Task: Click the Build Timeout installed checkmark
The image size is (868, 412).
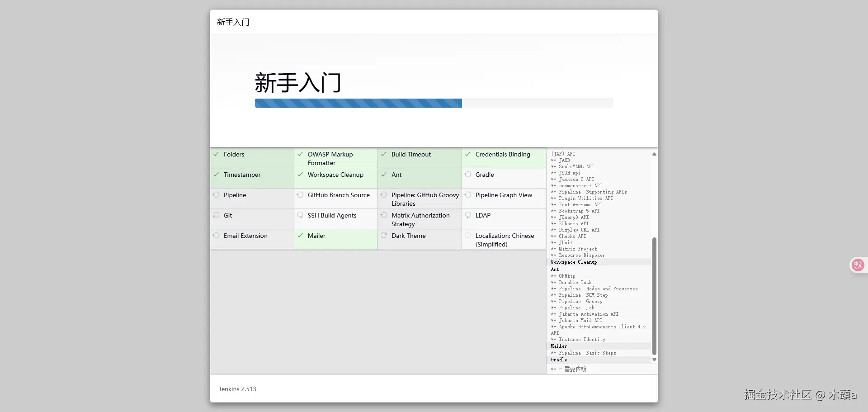Action: click(x=384, y=154)
